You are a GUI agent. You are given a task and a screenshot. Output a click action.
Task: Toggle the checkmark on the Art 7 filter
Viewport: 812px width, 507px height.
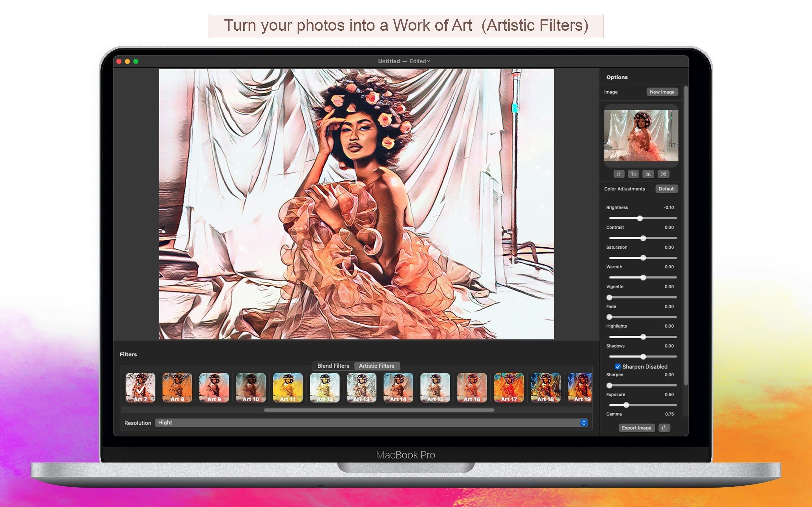click(141, 388)
